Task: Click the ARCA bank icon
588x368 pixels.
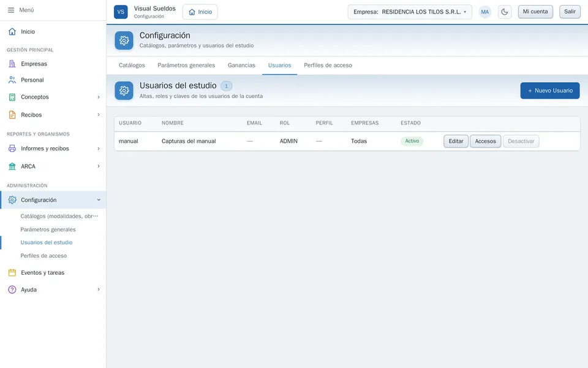Action: pos(12,166)
